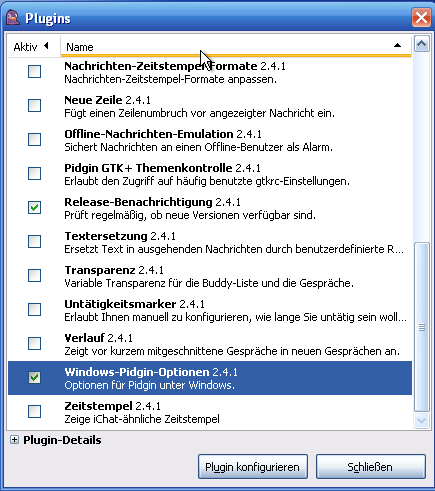Click the scrollbar up arrow
The height and width of the screenshot is (491, 435).
coord(421,44)
